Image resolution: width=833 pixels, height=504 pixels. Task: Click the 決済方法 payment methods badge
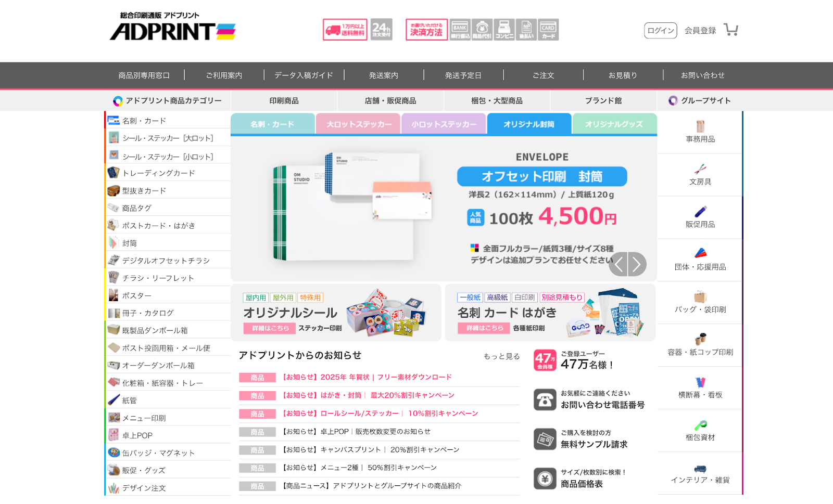pos(426,30)
